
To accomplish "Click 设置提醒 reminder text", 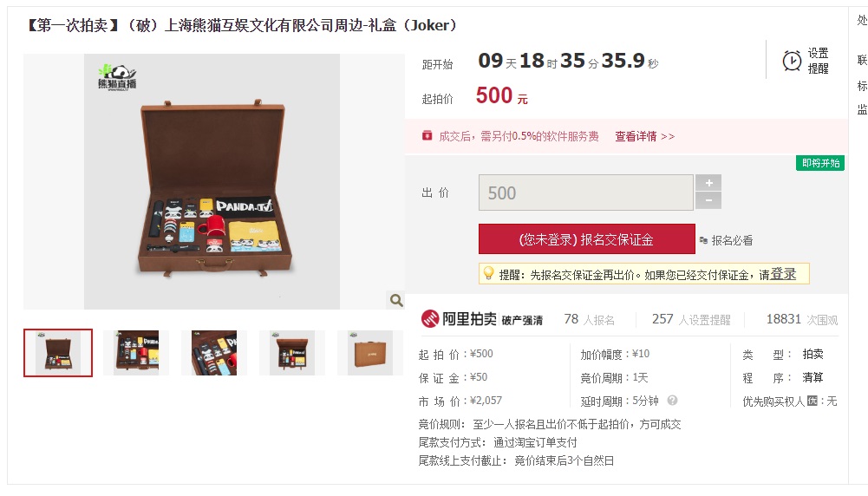I will click(x=819, y=61).
